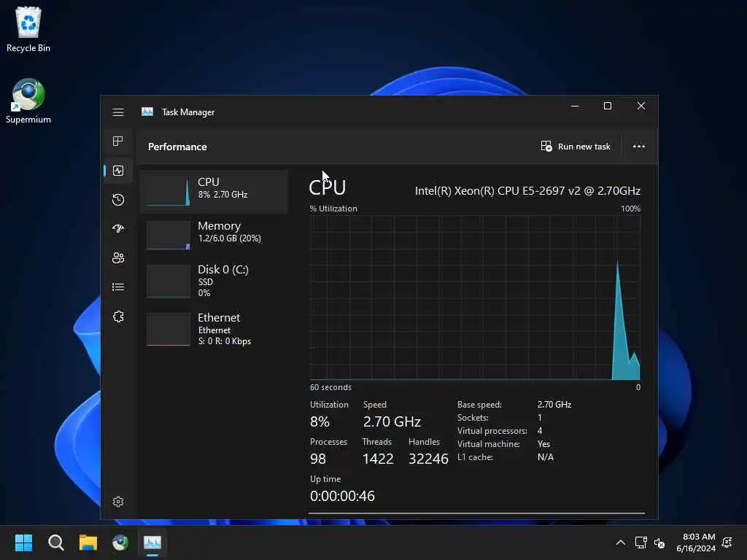Open the Details page list icon
Screen dimensions: 747x560
[x=118, y=287]
